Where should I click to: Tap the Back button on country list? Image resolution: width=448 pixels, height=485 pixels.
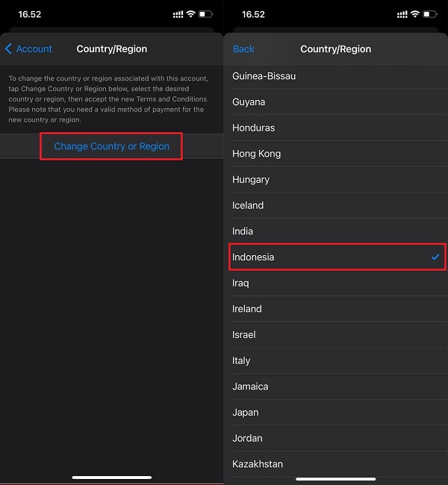243,49
